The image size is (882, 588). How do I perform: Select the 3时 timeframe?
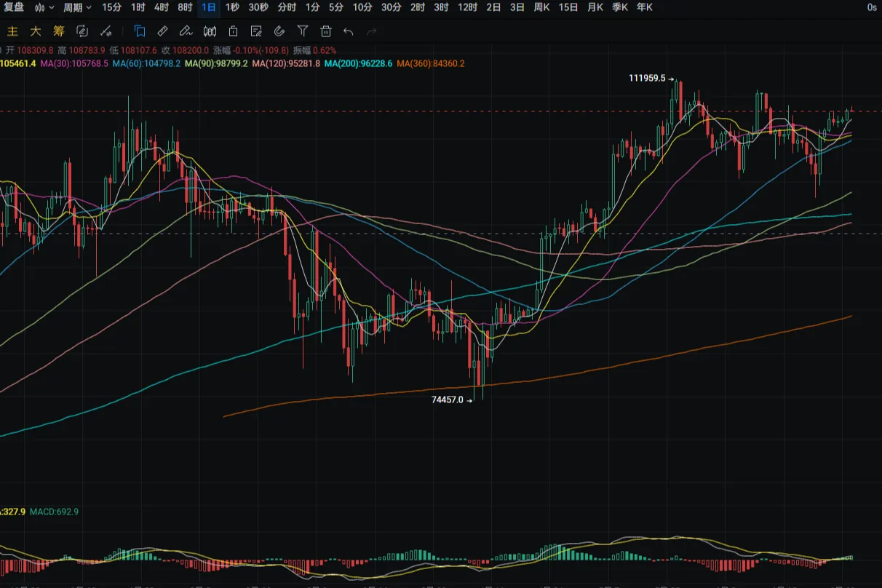coord(441,7)
